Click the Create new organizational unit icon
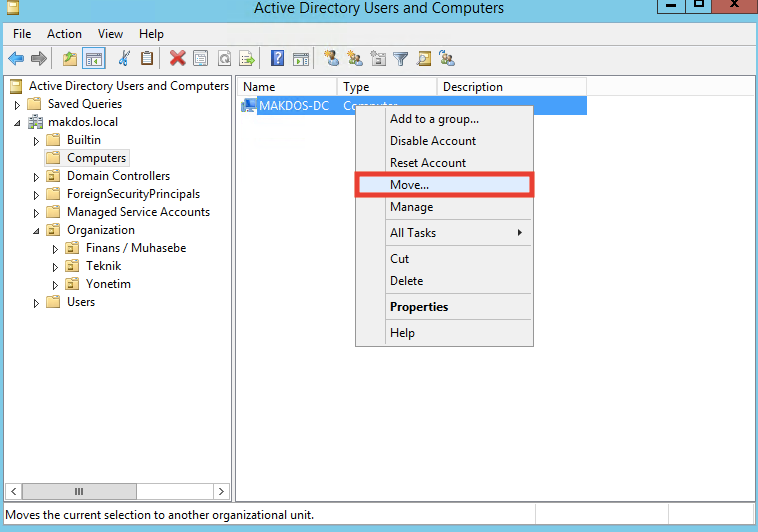 click(378, 59)
